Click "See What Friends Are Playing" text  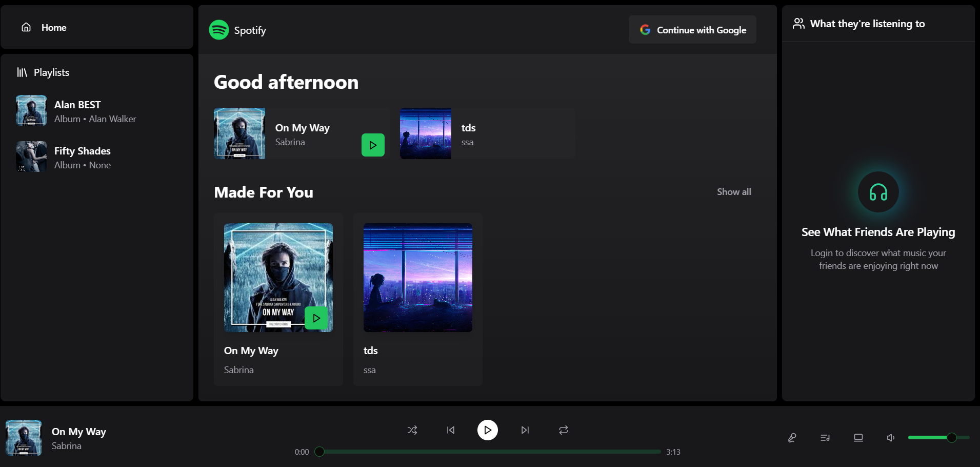(x=878, y=232)
